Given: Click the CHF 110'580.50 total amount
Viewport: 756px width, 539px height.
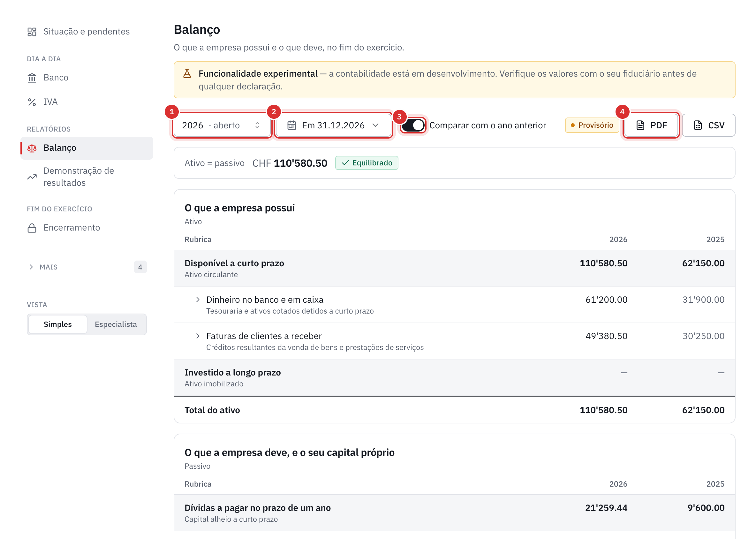Looking at the screenshot, I should 290,163.
